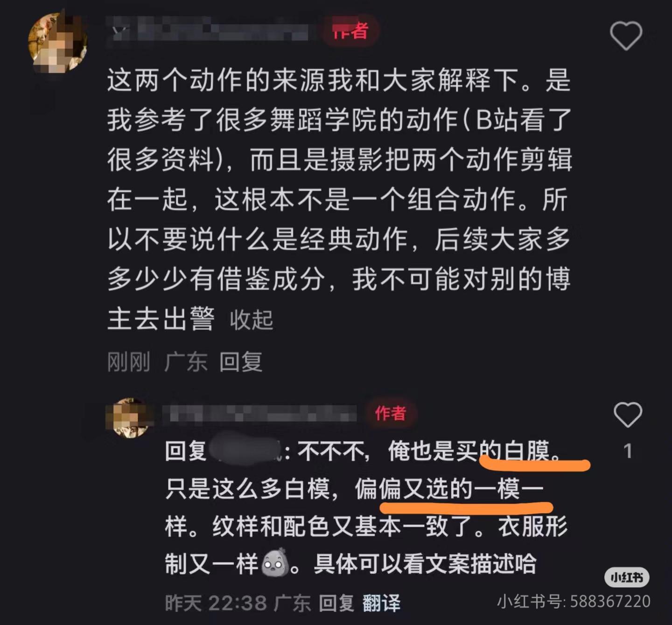This screenshot has width=672, height=625.
Task: Tap the 作者 badge on top comment
Action: (350, 31)
